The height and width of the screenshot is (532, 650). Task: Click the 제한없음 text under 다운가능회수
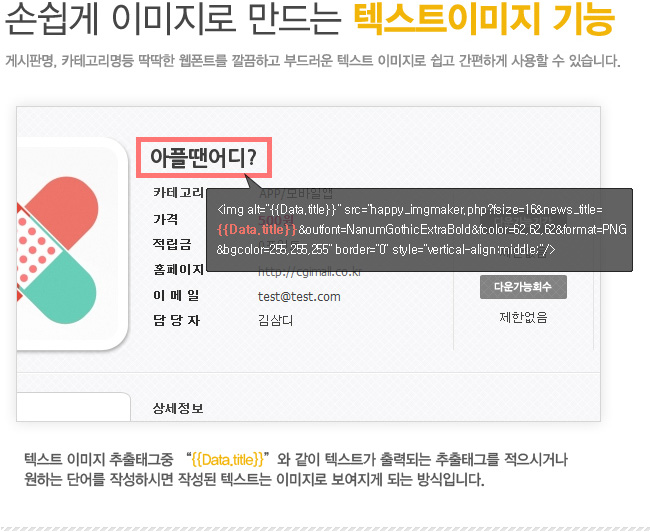[x=523, y=318]
